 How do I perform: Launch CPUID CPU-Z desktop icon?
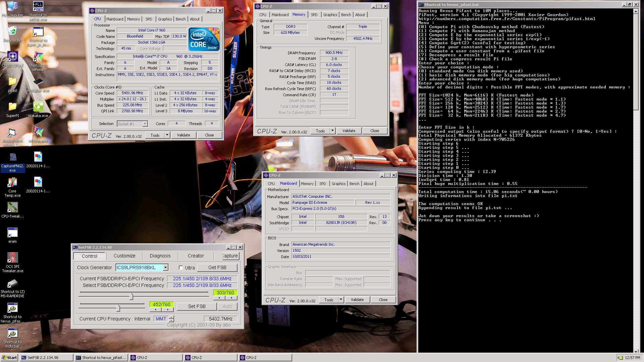pyautogui.click(x=12, y=59)
